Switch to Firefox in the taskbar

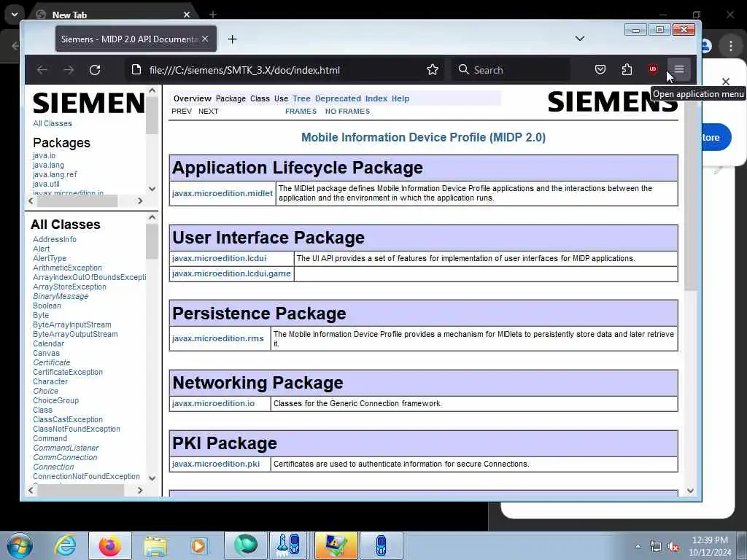[x=109, y=545]
